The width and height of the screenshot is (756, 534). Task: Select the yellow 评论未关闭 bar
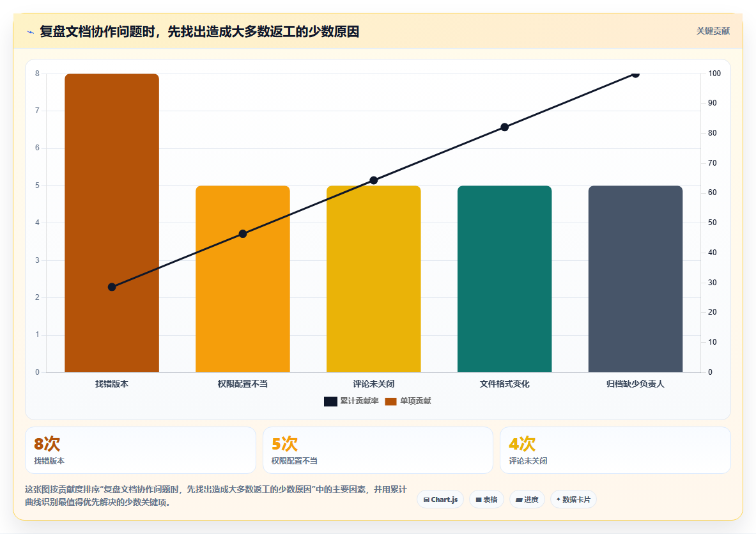point(374,279)
